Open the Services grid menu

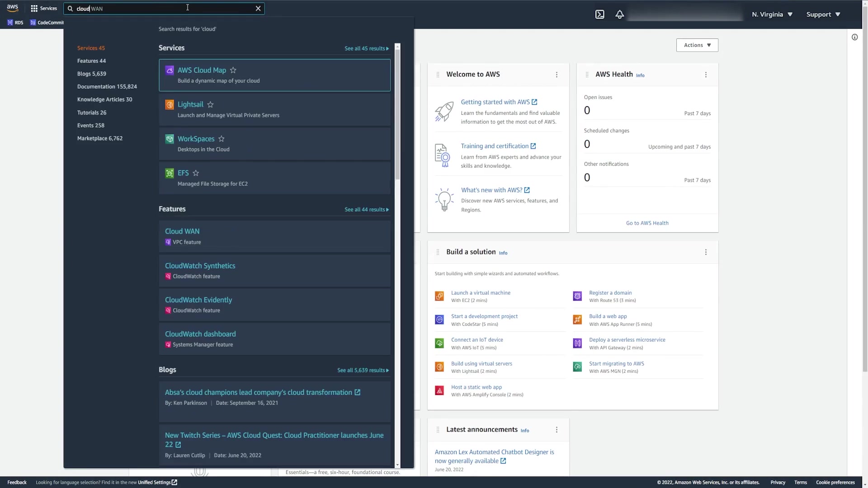point(43,8)
